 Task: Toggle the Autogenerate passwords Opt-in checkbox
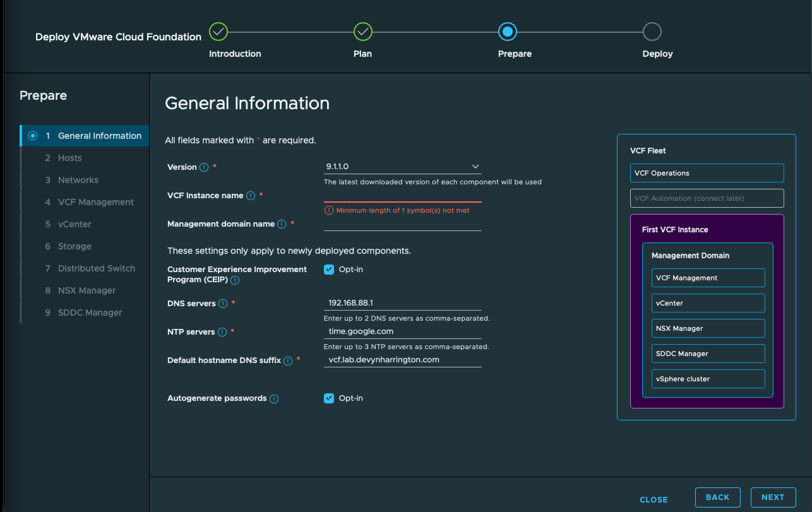(329, 398)
